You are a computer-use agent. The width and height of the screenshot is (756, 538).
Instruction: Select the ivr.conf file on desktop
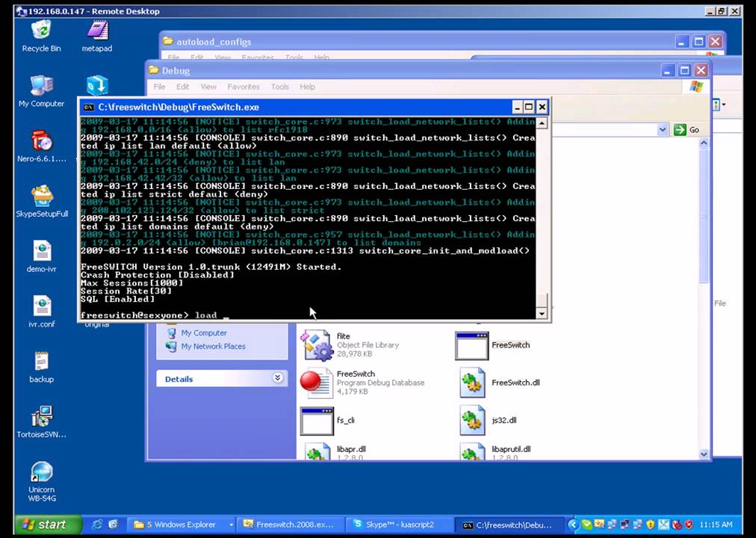[42, 312]
